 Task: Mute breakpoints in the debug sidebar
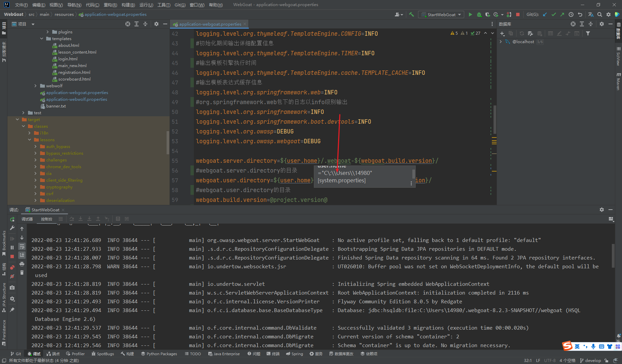(x=12, y=276)
